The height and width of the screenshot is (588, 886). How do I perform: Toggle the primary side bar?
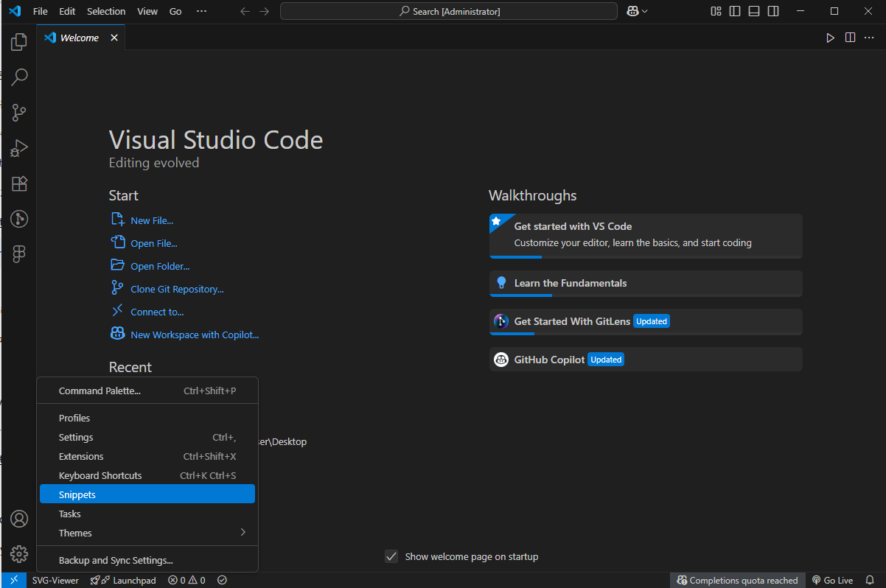[735, 11]
